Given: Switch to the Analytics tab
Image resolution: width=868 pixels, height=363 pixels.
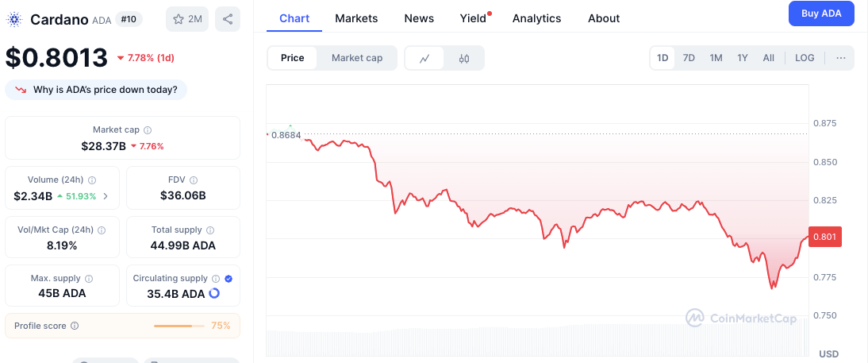Looking at the screenshot, I should point(536,18).
